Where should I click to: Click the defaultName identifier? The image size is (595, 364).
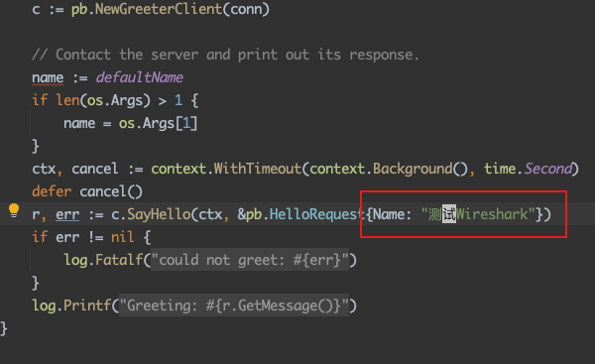click(139, 77)
